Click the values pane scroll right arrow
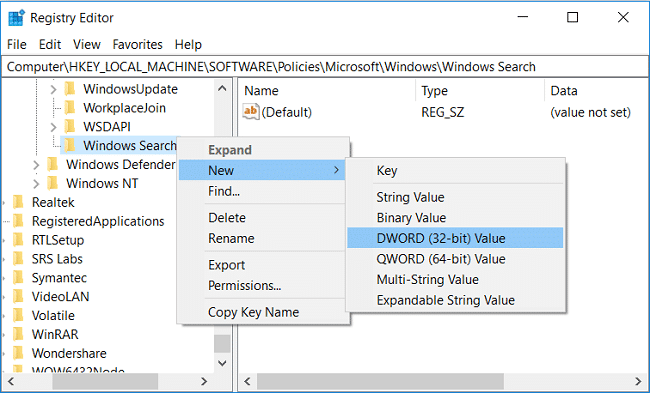Screen dimensions: 650x393 click(x=639, y=381)
